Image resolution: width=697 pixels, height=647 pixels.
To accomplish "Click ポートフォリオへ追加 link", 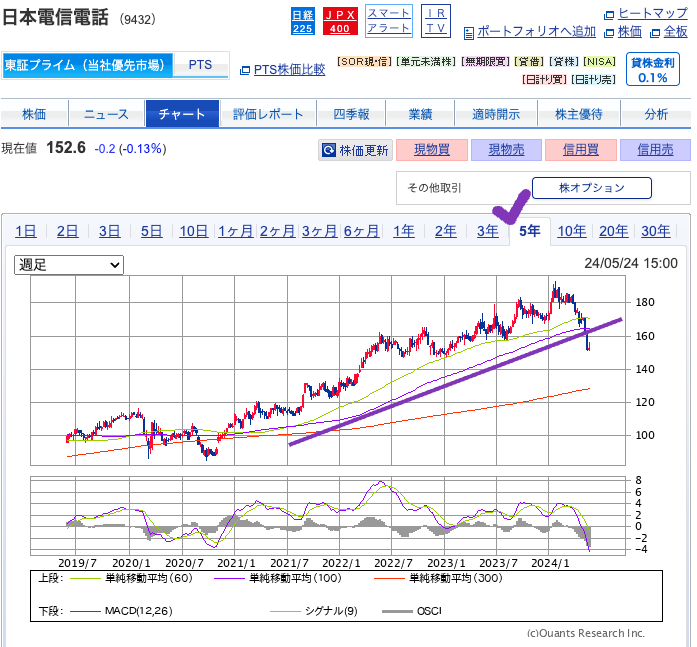I will tap(536, 32).
